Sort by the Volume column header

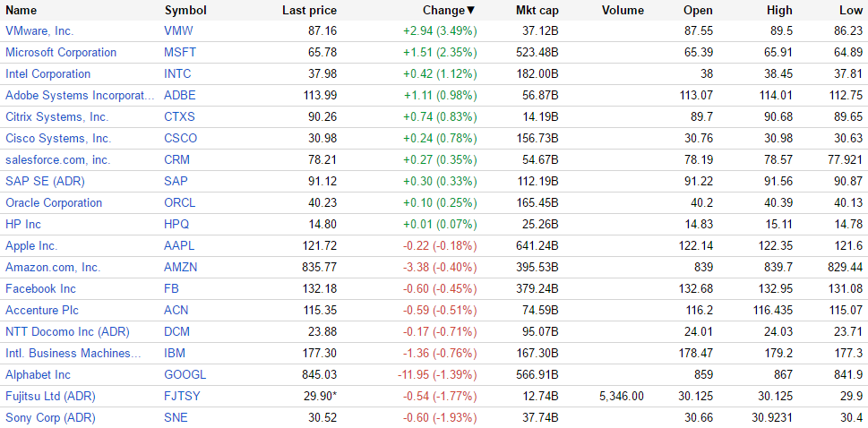point(623,10)
